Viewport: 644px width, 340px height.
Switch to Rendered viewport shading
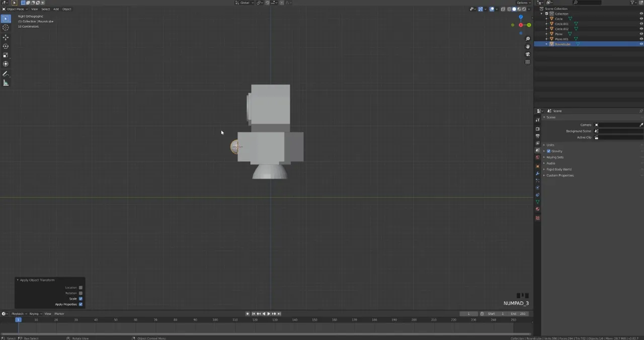[x=524, y=9]
